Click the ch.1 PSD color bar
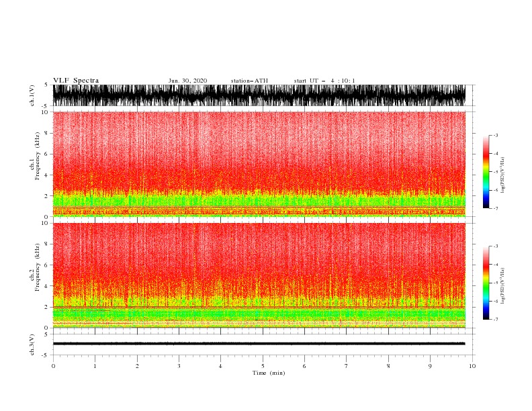The width and height of the screenshot is (532, 411). pyautogui.click(x=486, y=172)
